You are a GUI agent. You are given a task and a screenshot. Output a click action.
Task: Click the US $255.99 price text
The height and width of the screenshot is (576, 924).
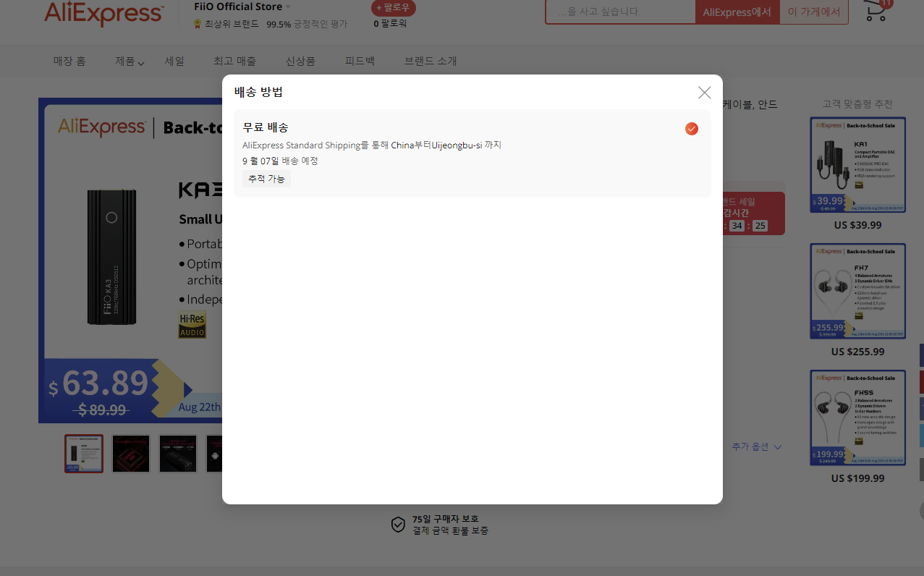pos(858,352)
